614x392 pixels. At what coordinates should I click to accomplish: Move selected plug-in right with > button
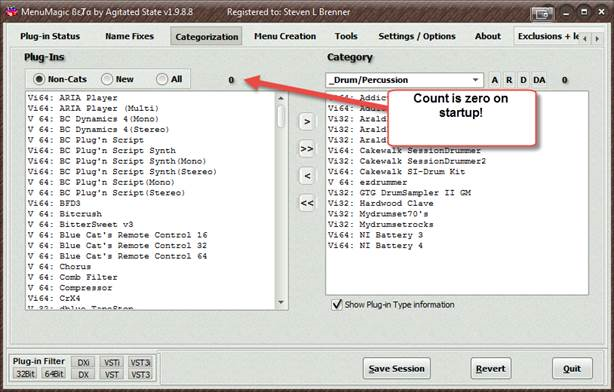(x=307, y=122)
